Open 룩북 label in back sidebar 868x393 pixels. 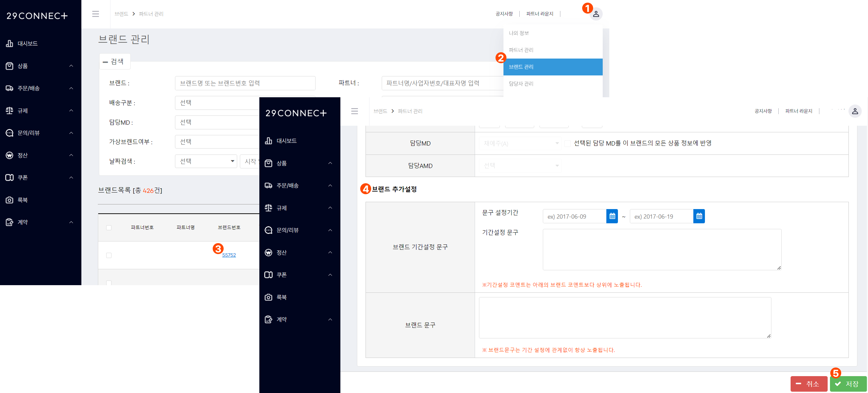(22, 200)
